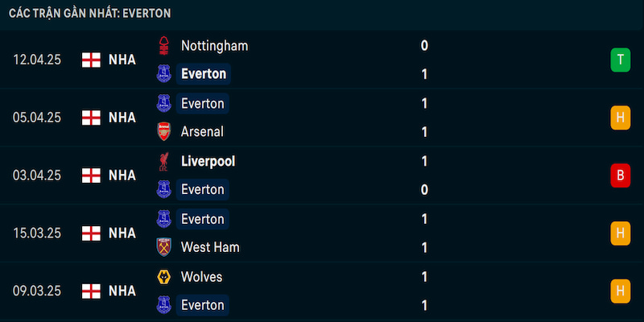
Task: Click England flag beside the 09.03.25 match
Action: pyautogui.click(x=91, y=291)
